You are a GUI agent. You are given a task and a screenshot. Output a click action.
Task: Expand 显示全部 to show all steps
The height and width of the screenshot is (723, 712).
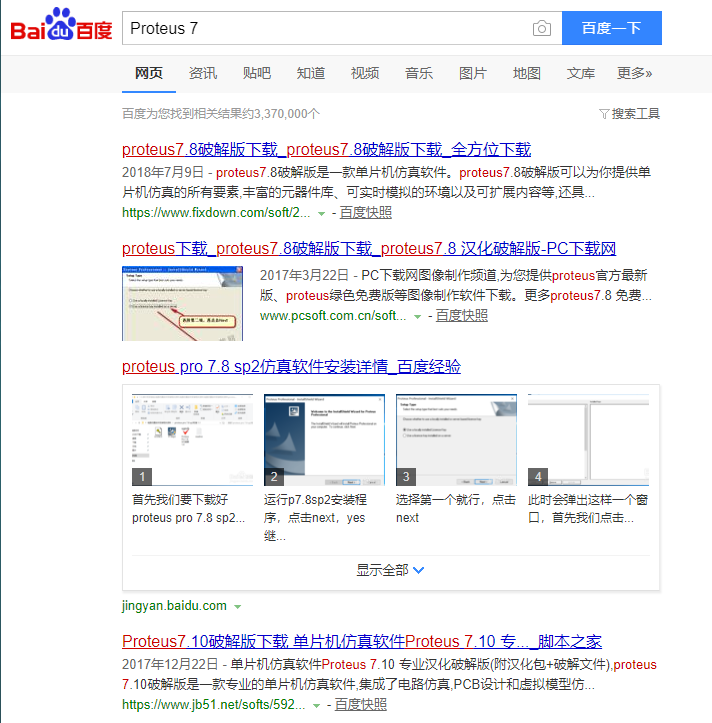click(390, 570)
